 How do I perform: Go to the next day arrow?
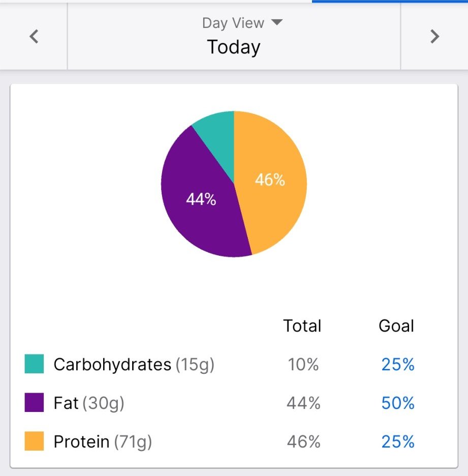click(x=434, y=37)
